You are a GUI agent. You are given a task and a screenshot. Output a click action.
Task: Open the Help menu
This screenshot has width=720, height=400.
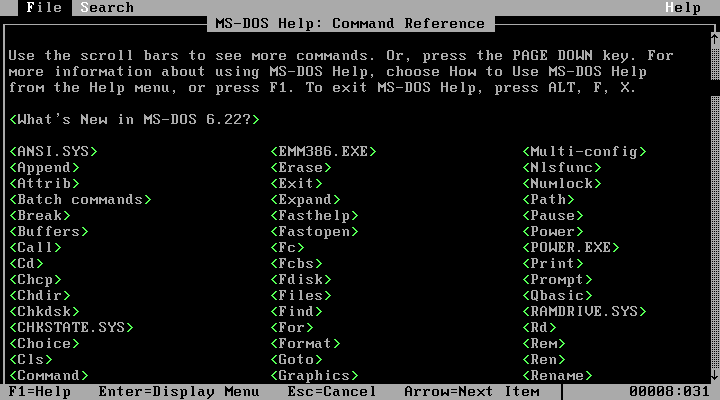683,7
